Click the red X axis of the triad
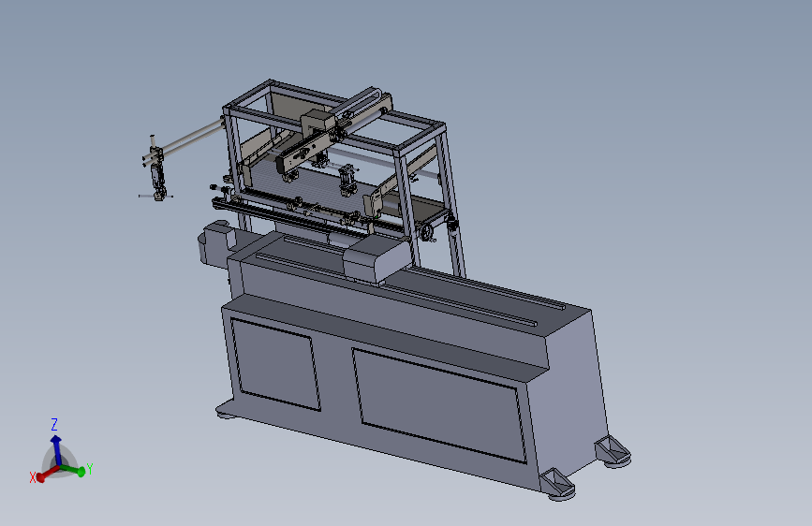Screen dimensions: 812x526 coord(48,474)
